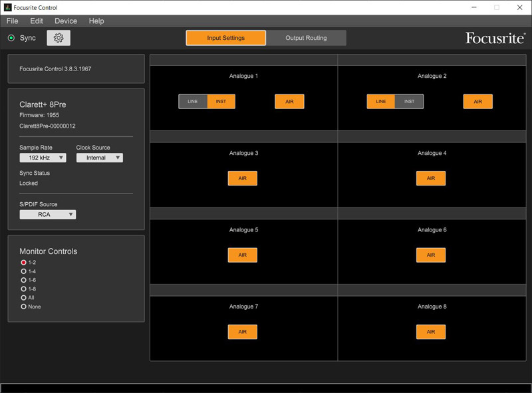The height and width of the screenshot is (393, 532).
Task: Open the Device menu
Action: 66,21
